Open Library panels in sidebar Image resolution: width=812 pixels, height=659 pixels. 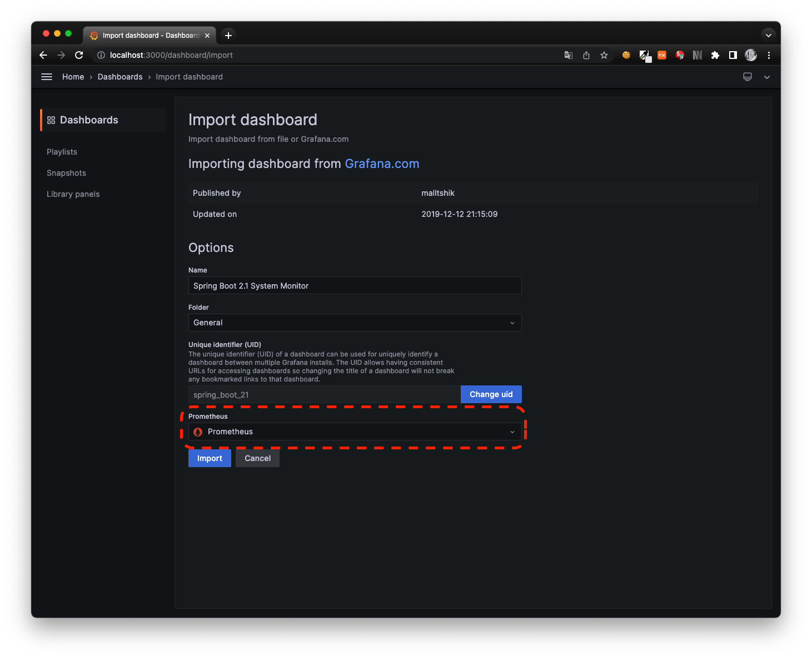pyautogui.click(x=73, y=194)
